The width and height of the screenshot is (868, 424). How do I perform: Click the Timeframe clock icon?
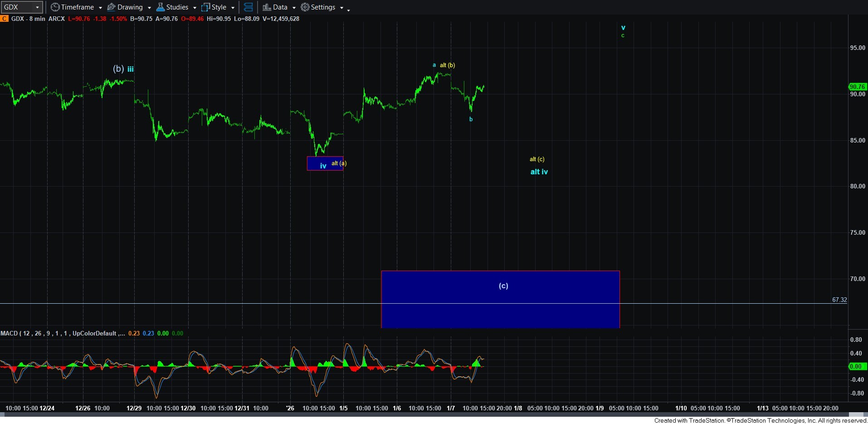tap(55, 7)
